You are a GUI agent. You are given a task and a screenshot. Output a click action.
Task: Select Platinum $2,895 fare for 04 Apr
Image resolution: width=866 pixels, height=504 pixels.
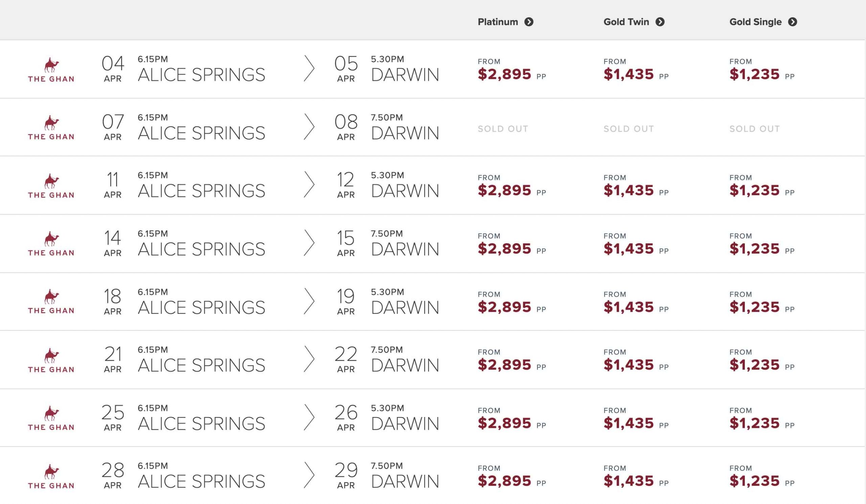(504, 74)
